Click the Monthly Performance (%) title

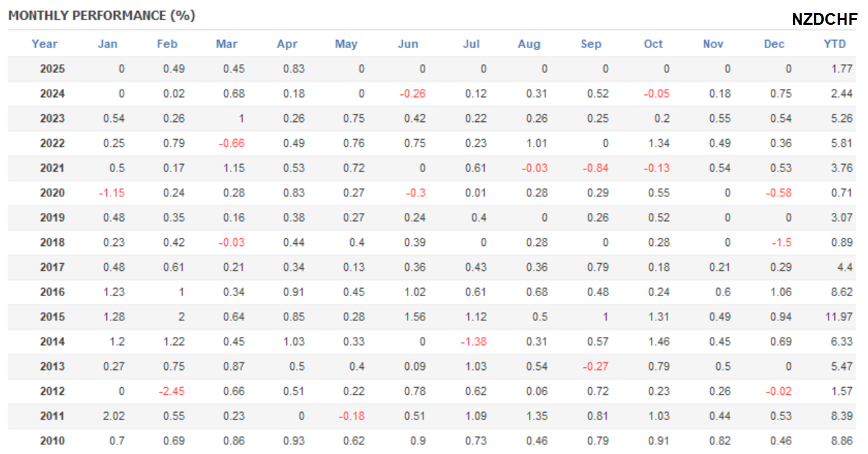coord(102,16)
